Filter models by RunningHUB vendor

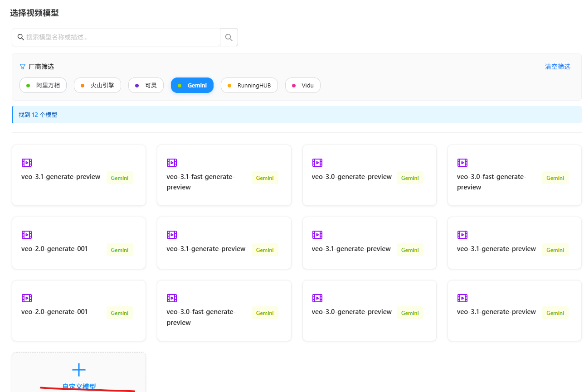coord(249,85)
